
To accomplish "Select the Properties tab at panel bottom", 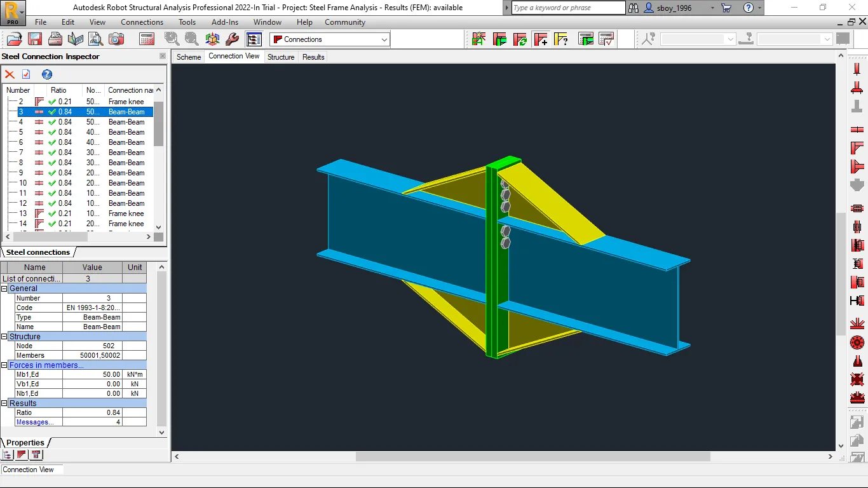I will coord(25,443).
